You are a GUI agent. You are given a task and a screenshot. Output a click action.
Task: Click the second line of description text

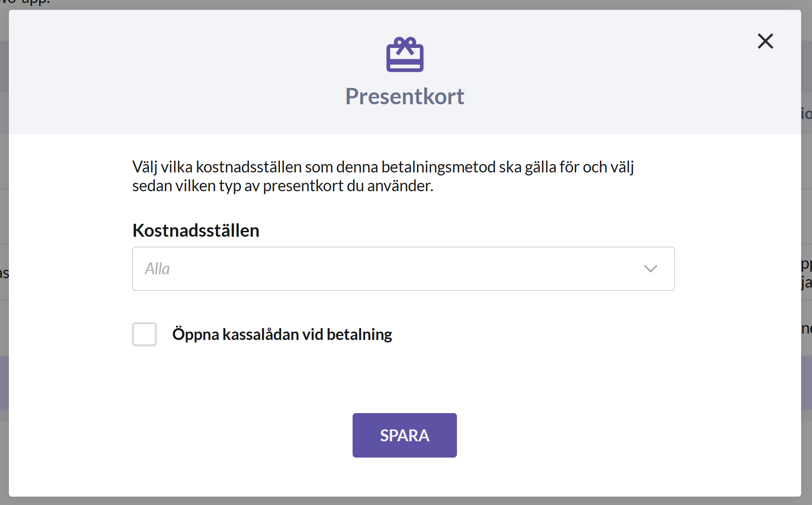pyautogui.click(x=283, y=186)
